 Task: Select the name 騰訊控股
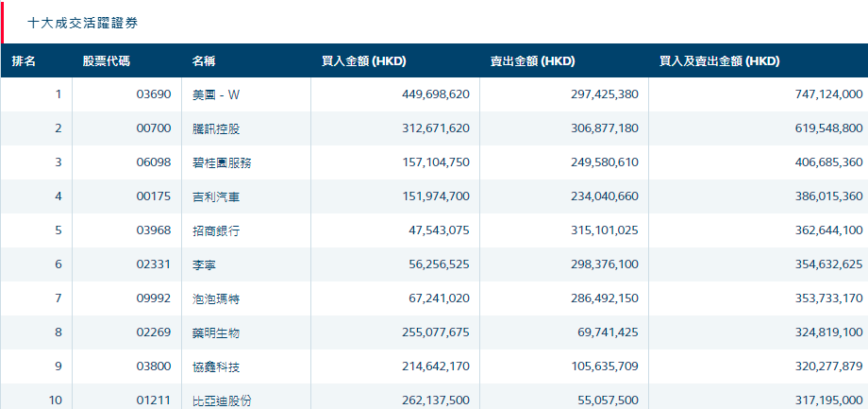pyautogui.click(x=216, y=128)
